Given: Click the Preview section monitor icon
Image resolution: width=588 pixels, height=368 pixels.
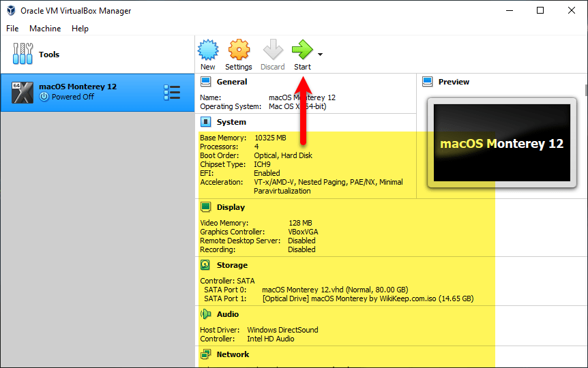Looking at the screenshot, I should [428, 82].
